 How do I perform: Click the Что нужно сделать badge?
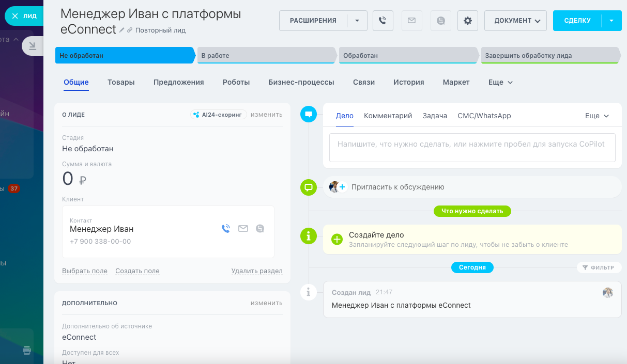pyautogui.click(x=472, y=211)
